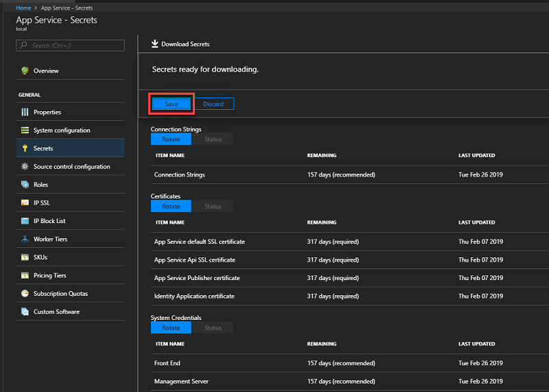Click the Subscription Quotas icon
549x392 pixels.
click(25, 294)
